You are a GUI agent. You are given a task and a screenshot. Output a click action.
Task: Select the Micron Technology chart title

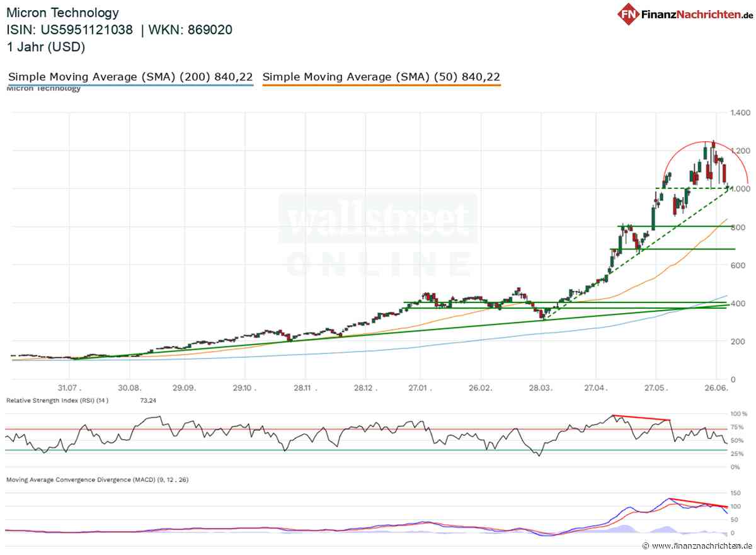(x=62, y=13)
